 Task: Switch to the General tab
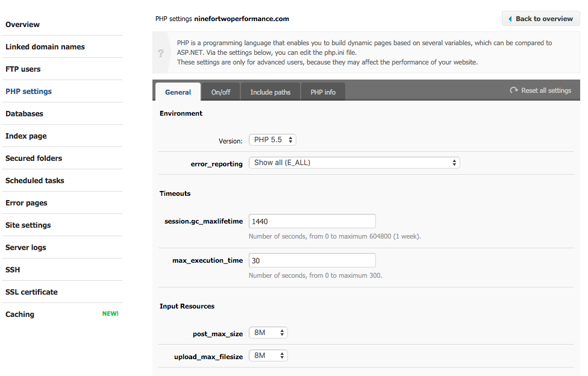click(x=178, y=92)
